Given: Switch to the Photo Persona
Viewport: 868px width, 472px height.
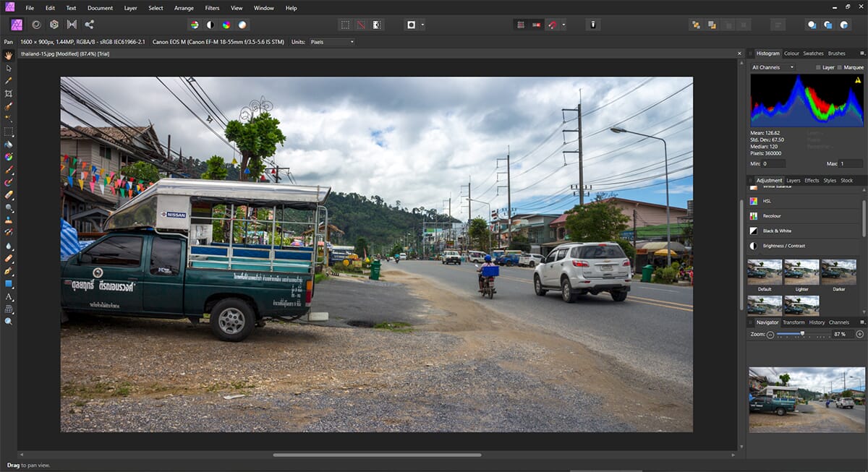Looking at the screenshot, I should [17, 25].
